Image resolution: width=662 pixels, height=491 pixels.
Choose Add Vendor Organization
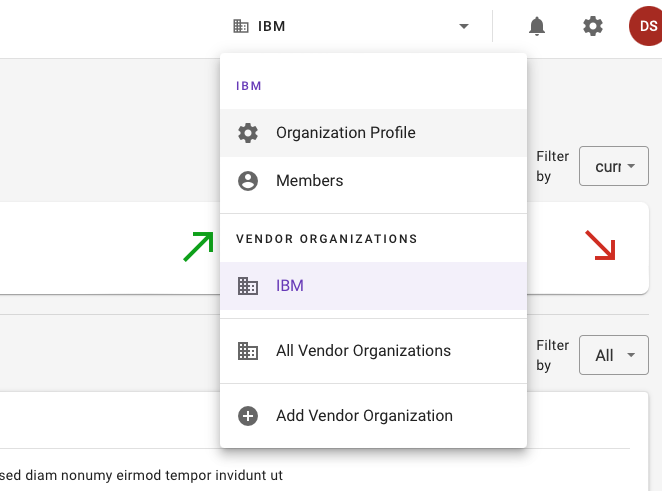[373, 416]
